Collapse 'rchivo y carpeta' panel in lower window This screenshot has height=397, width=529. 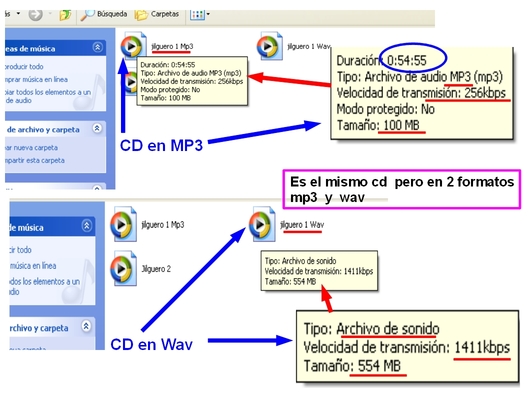pyautogui.click(x=86, y=326)
